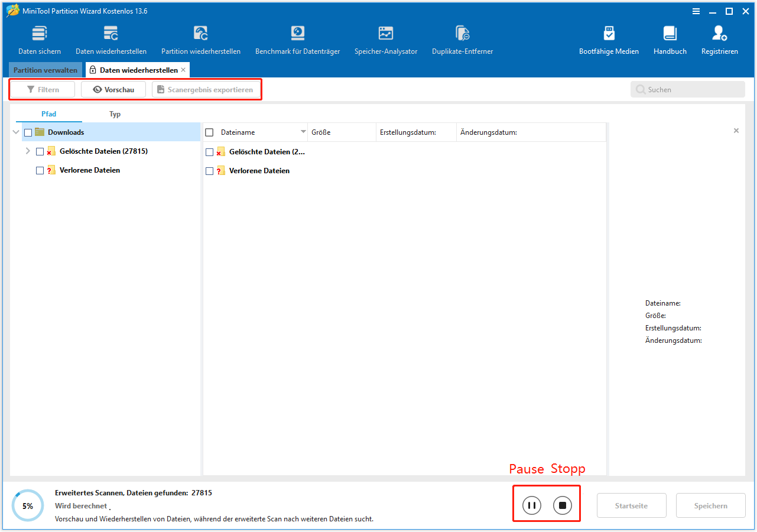Check the Downloads folder checkbox
Screen dimensions: 757x532
click(x=28, y=132)
